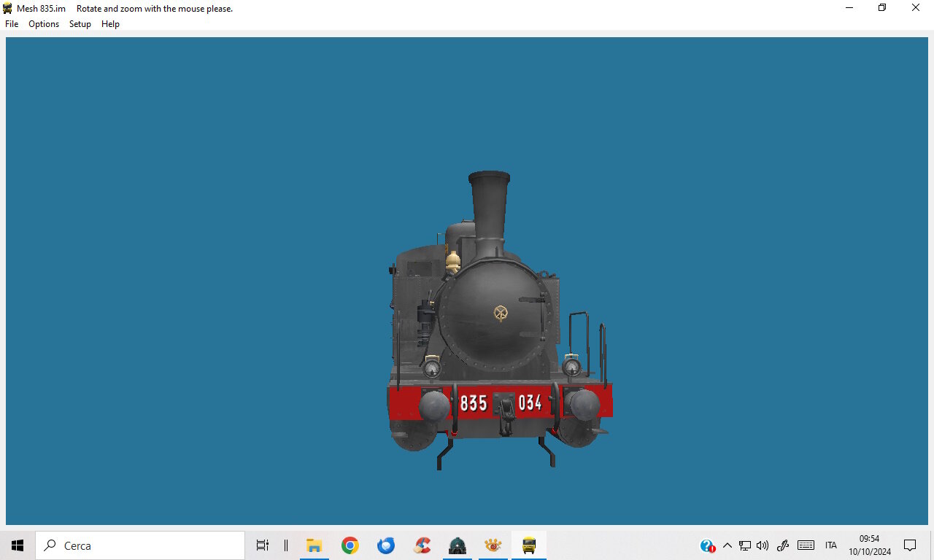Viewport: 934px width, 560px height.
Task: Open Task View from the taskbar
Action: click(x=263, y=545)
